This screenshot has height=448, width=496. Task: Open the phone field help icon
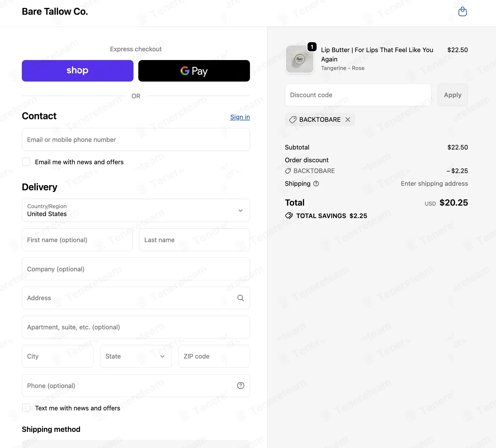pyautogui.click(x=241, y=385)
